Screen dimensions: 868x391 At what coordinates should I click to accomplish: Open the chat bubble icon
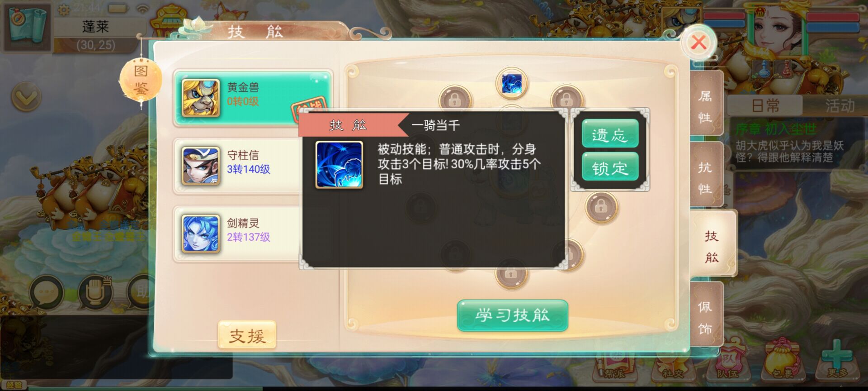(47, 293)
